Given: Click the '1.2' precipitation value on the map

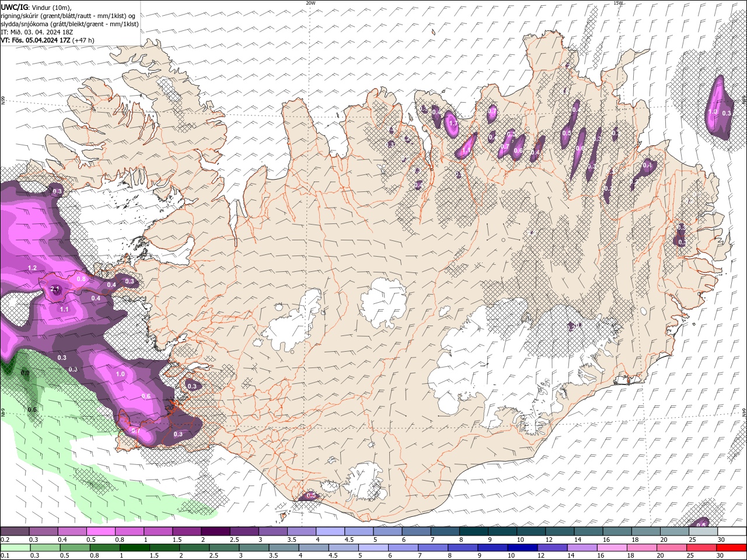Looking at the screenshot, I should 32,268.
